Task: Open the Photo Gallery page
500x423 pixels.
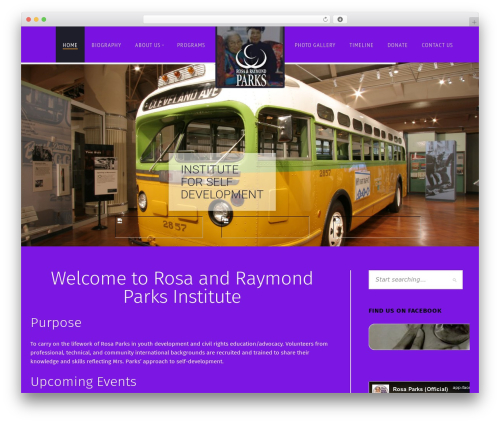Action: 315,45
